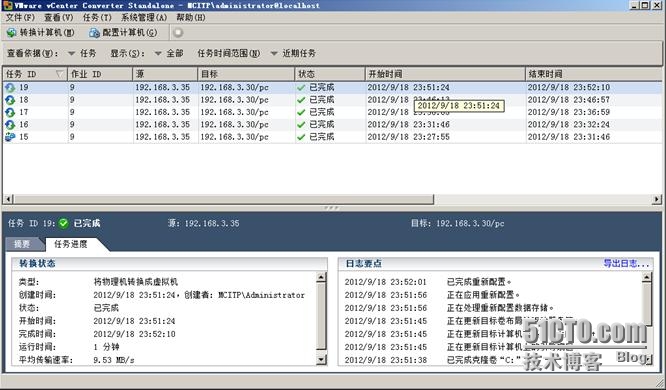Viewport: 666px width, 390px height.
Task: Click the log entry 正在应用重新配置。
Action: click(x=483, y=295)
